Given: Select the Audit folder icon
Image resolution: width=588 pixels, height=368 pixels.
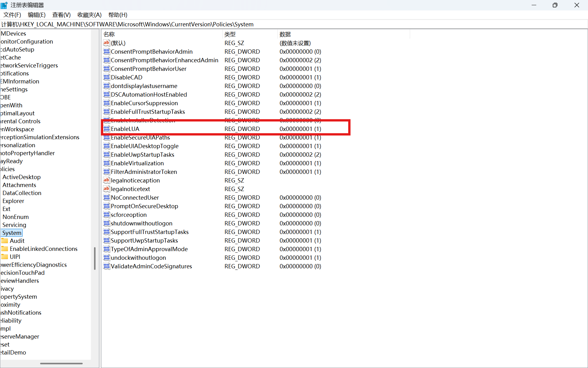Looking at the screenshot, I should coord(5,241).
